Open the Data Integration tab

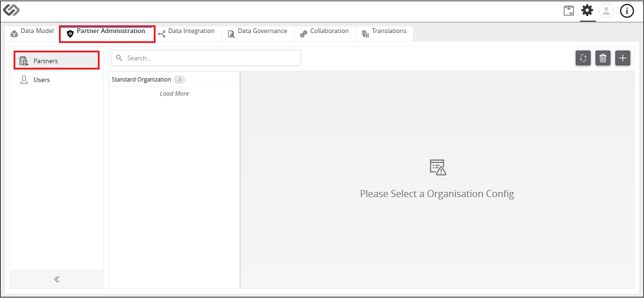point(186,34)
